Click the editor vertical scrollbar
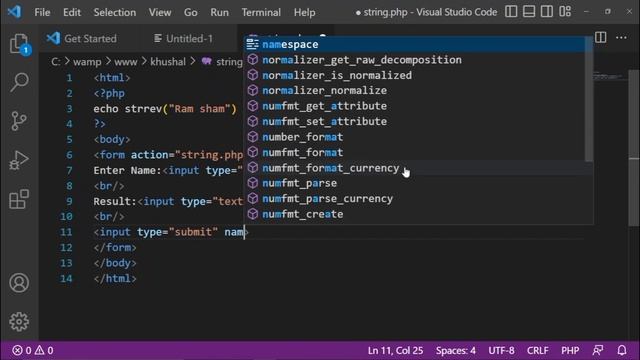Image resolution: width=640 pixels, height=360 pixels. [x=633, y=147]
